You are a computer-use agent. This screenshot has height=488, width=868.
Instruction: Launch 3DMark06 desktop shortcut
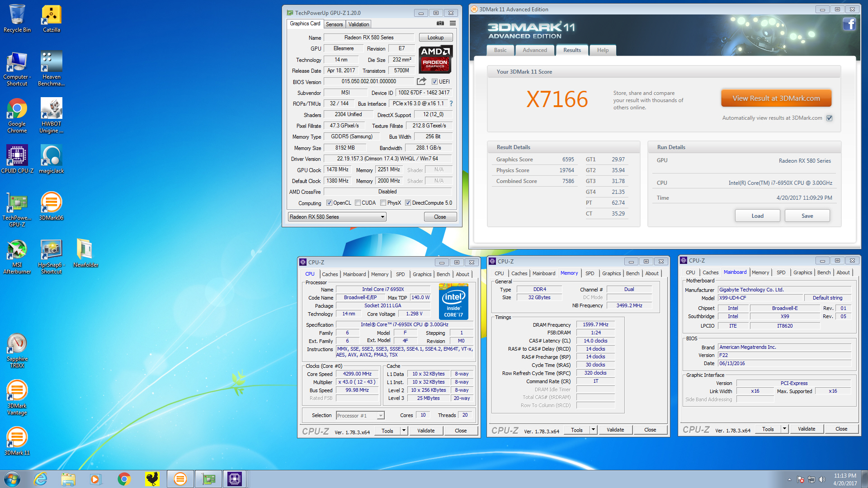click(52, 206)
